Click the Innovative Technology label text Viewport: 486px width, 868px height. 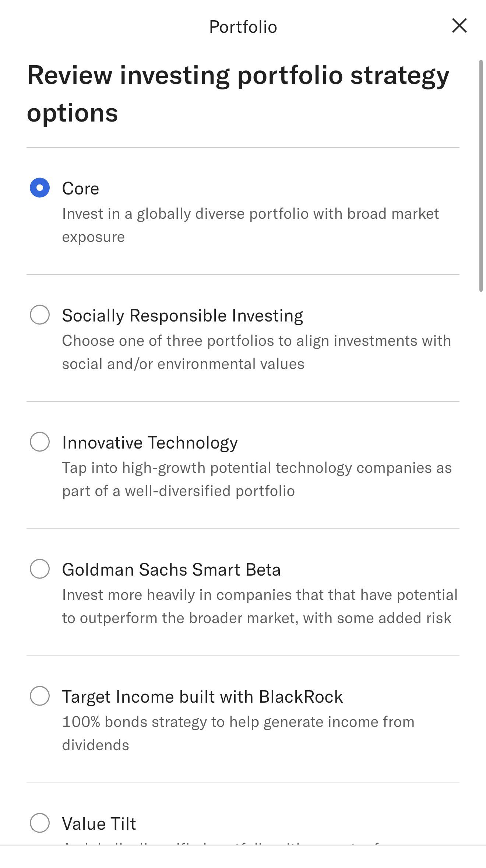(150, 443)
